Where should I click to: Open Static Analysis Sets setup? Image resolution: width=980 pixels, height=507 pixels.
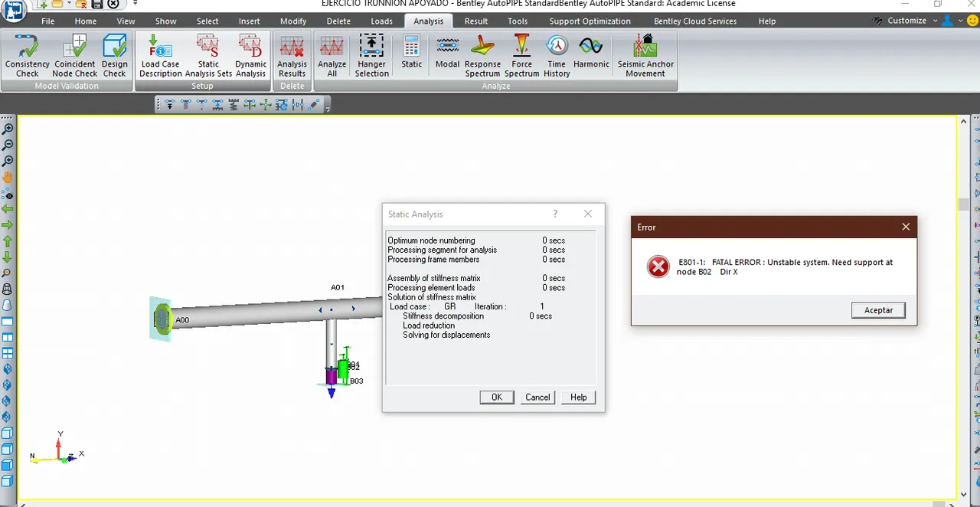(x=208, y=56)
